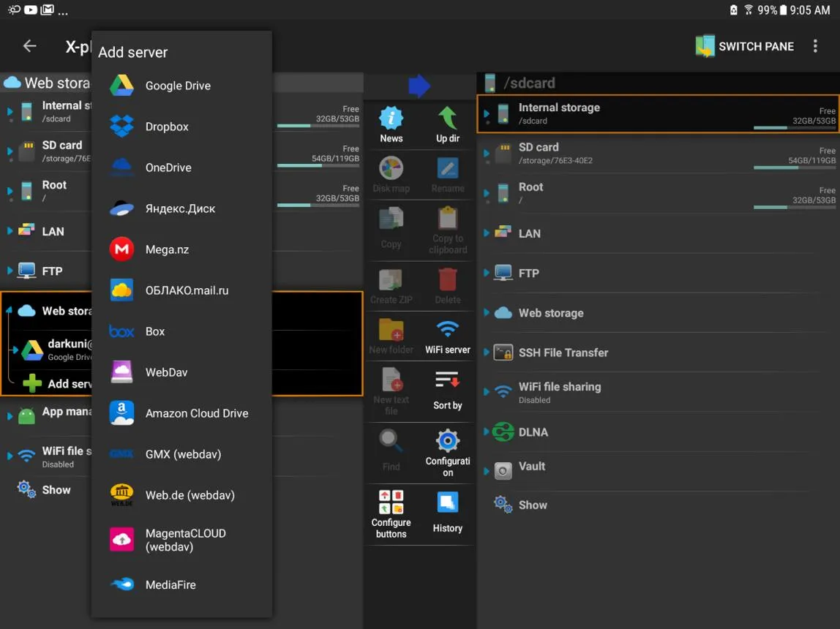840x629 pixels.
Task: Tap the MagentaCLOUD (webdav) icon
Action: click(121, 540)
